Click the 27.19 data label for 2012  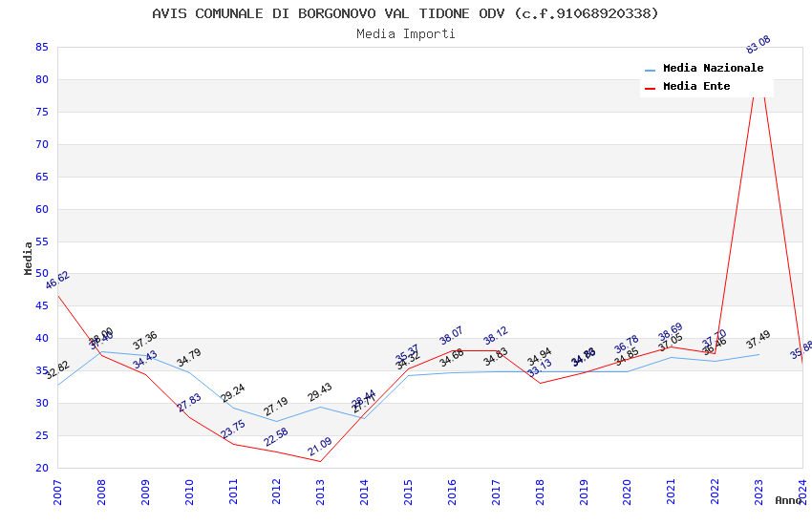[276, 406]
